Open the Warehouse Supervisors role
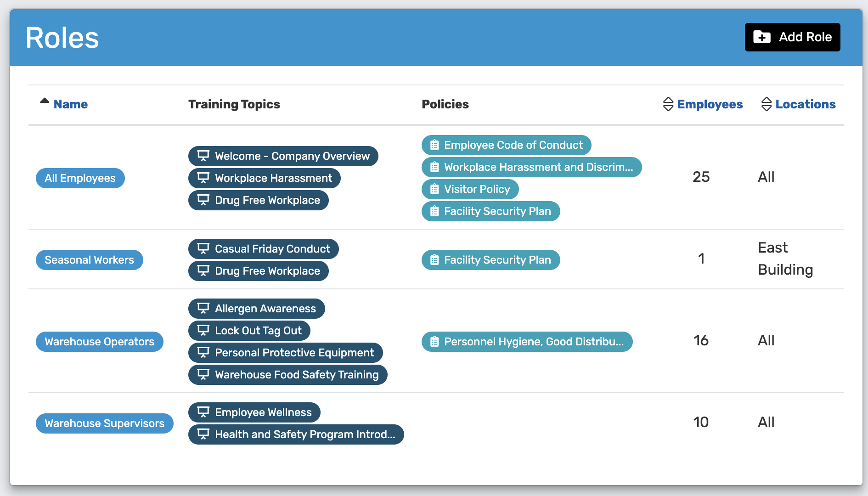868x496 pixels. (105, 423)
